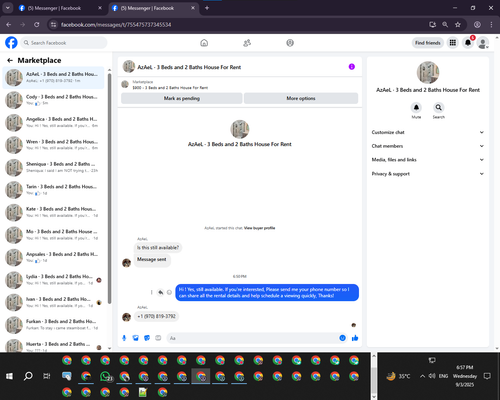This screenshot has width=500, height=400.
Task: Send a voice clip microphone icon
Action: click(124, 338)
